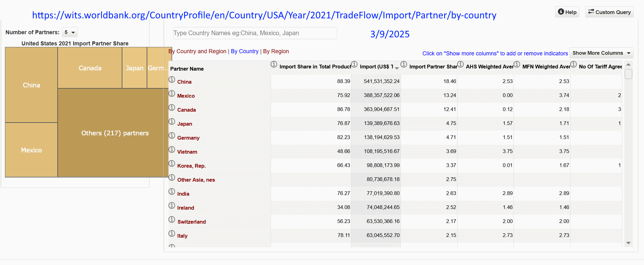Sort by AHS Weighted Average column header
This screenshot has width=644, height=265.
tap(490, 67)
